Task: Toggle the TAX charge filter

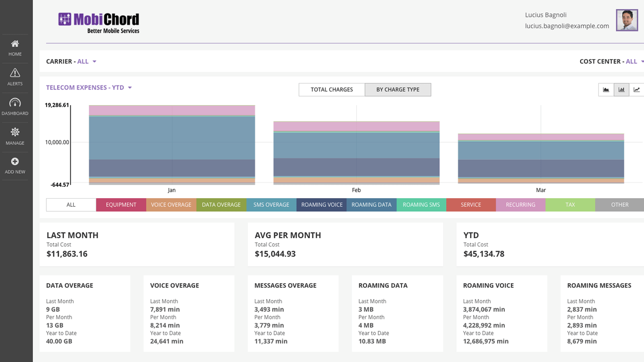Action: [570, 204]
